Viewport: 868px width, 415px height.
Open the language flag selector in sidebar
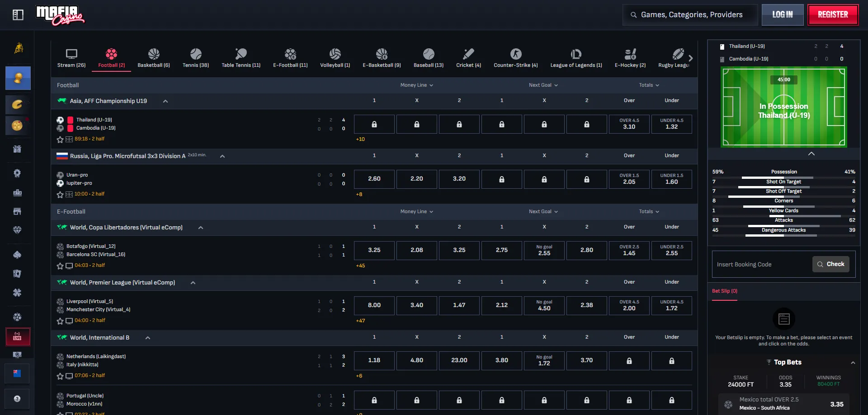click(x=17, y=373)
